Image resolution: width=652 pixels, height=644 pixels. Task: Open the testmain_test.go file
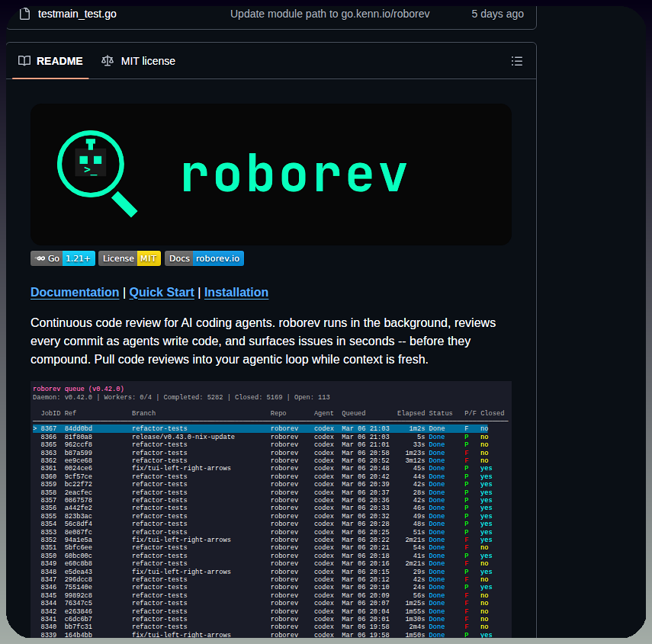click(77, 14)
